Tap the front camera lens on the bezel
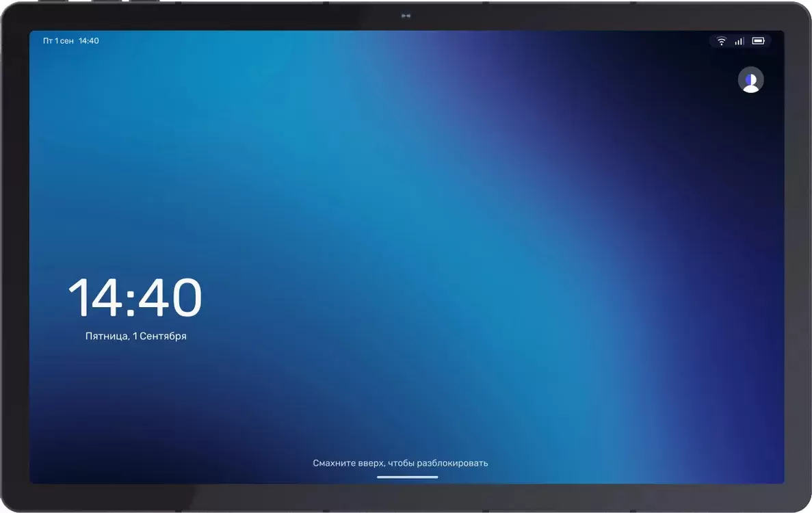Viewport: 812px width, 513px height. [406, 16]
